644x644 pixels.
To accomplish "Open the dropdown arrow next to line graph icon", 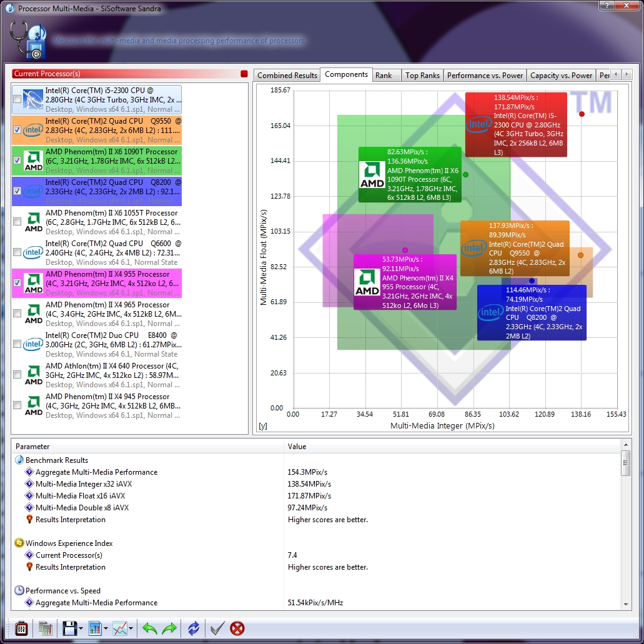I will [x=131, y=628].
